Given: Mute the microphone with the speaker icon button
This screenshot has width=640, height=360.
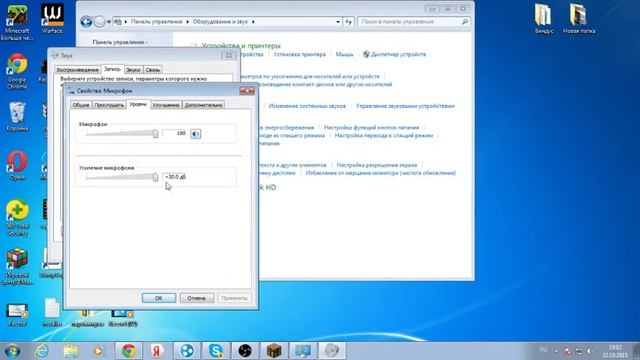Looking at the screenshot, I should (196, 134).
